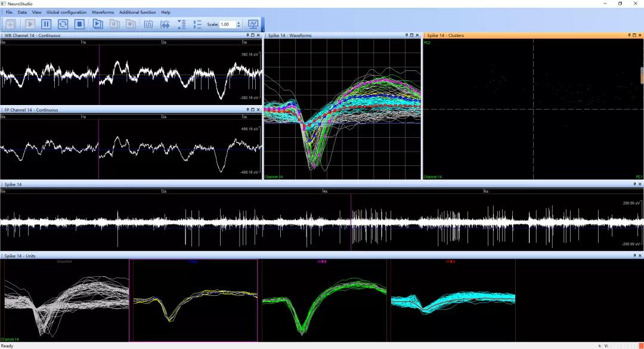The image size is (644, 349).
Task: Open the Data menu
Action: click(22, 13)
